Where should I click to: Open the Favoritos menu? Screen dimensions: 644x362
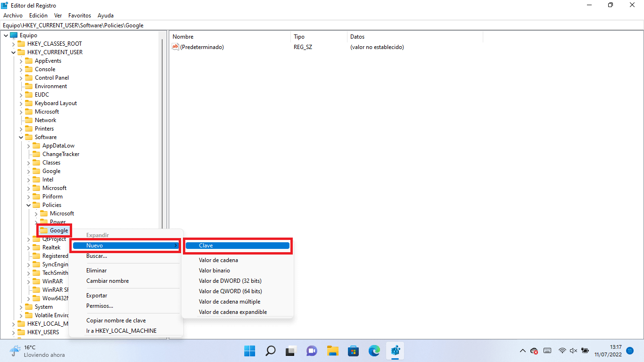80,16
